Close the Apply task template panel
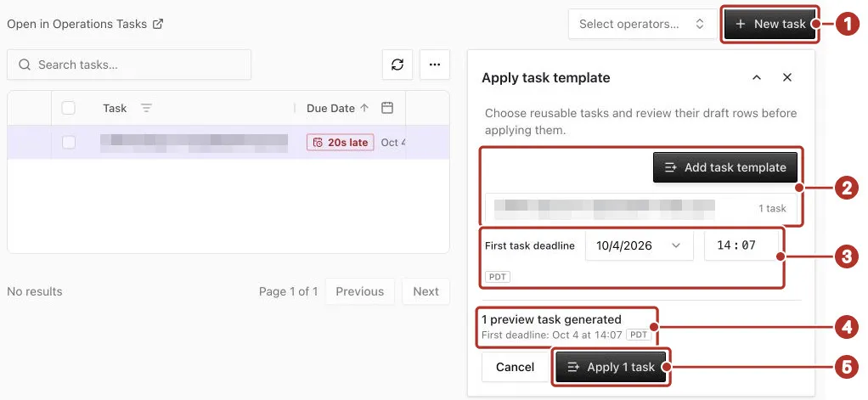The height and width of the screenshot is (400, 868). click(787, 77)
